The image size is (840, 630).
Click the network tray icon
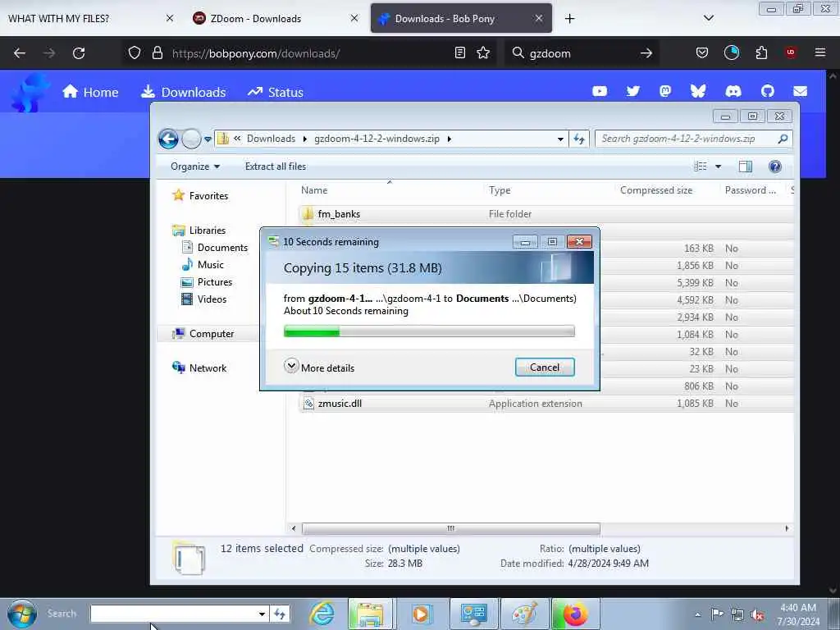coord(737,614)
